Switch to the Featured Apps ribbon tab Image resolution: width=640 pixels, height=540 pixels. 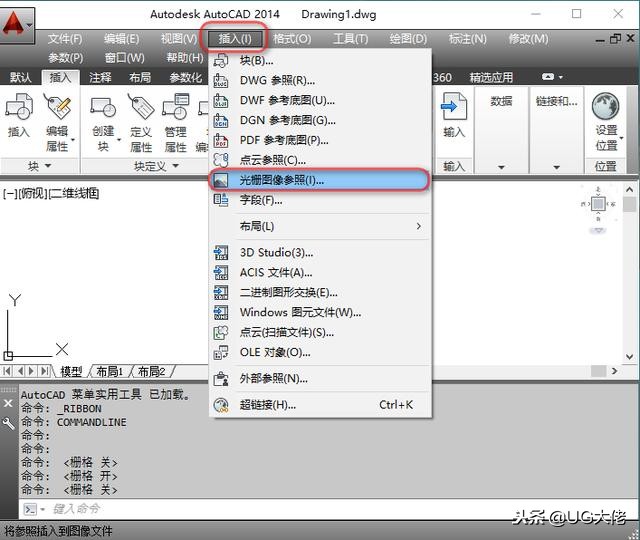pos(491,77)
